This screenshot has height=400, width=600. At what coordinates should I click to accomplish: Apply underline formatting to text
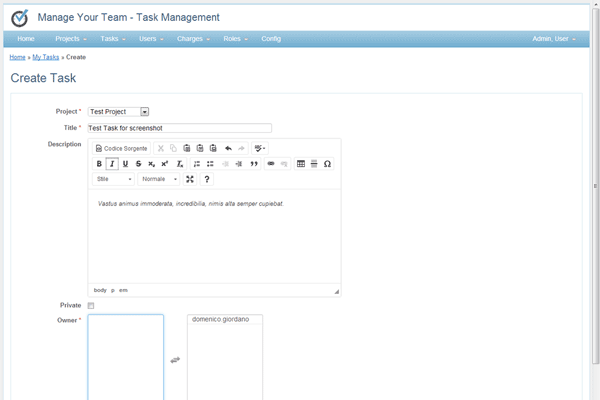125,164
